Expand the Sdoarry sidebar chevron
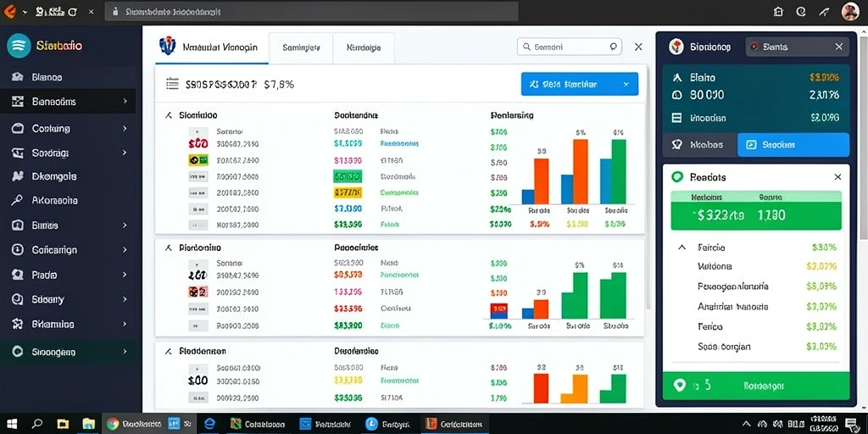Screen dimensions: 868x434 [x=125, y=299]
